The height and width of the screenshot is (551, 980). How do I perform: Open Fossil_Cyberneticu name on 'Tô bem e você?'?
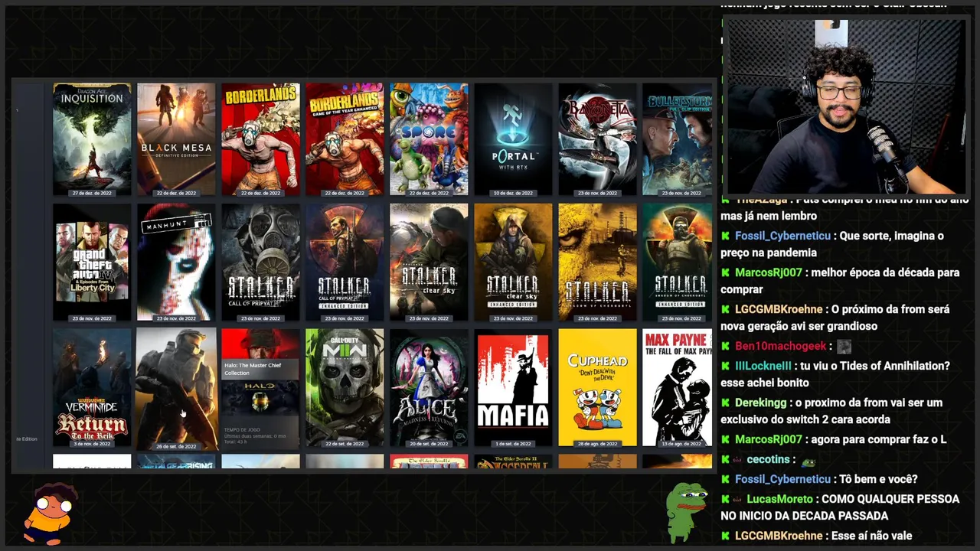[782, 479]
